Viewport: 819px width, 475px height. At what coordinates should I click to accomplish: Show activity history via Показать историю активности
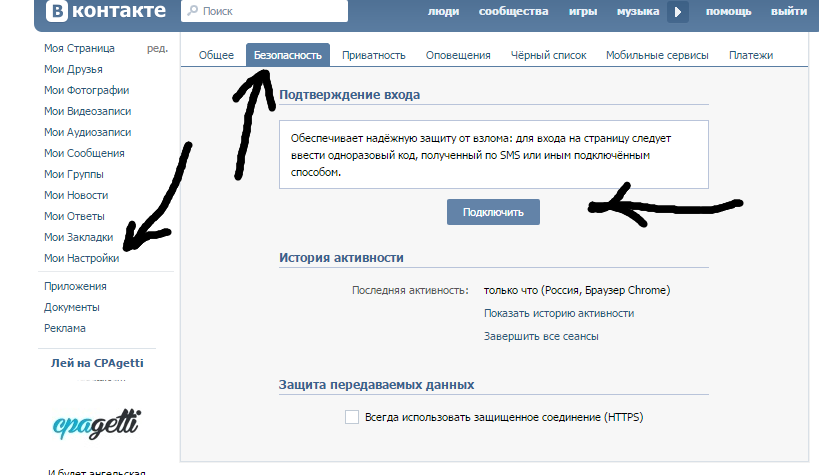point(558,313)
